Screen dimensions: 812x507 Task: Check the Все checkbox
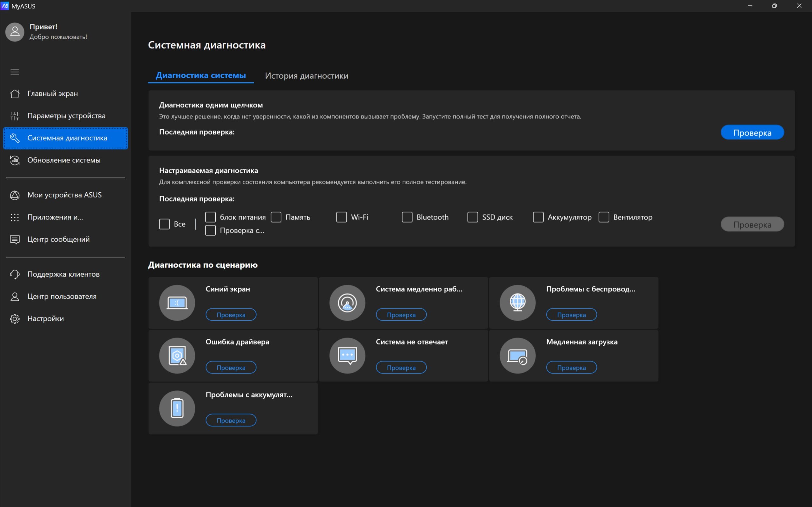(164, 224)
